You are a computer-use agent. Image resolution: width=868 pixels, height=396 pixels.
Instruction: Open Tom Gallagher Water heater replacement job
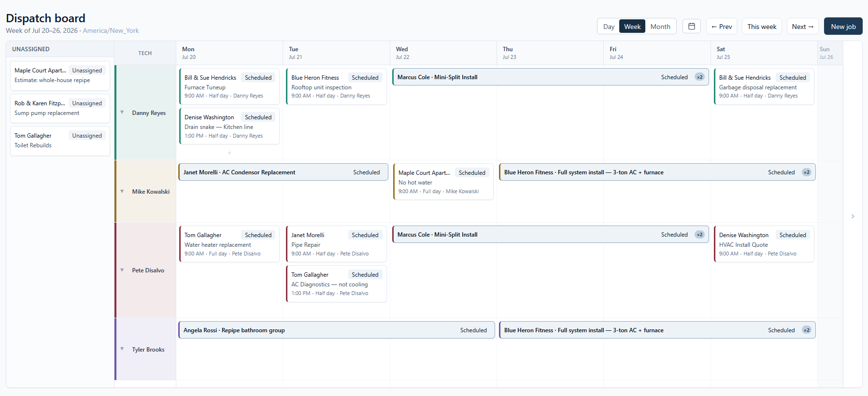pyautogui.click(x=229, y=244)
